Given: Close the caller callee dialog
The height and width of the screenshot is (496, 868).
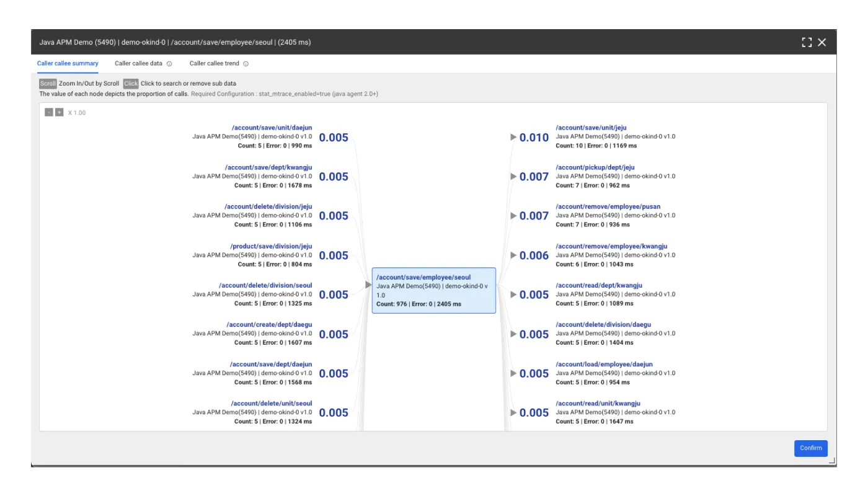Looking at the screenshot, I should click(x=822, y=42).
